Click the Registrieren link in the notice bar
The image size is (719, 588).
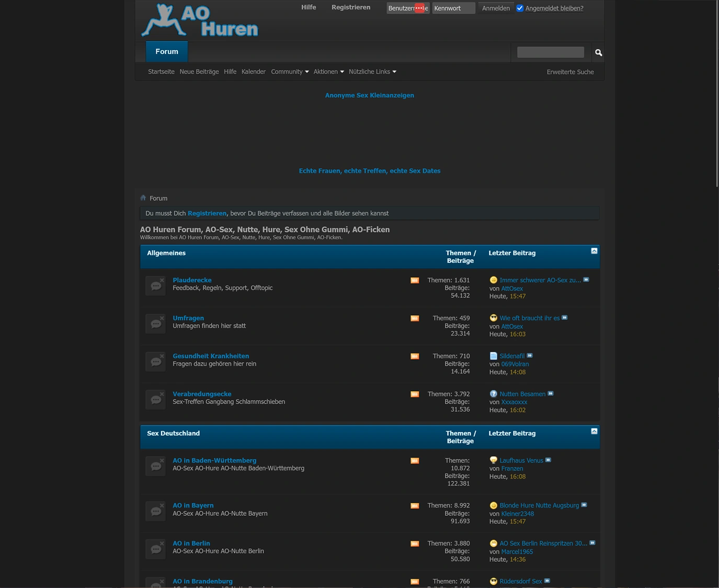tap(207, 213)
